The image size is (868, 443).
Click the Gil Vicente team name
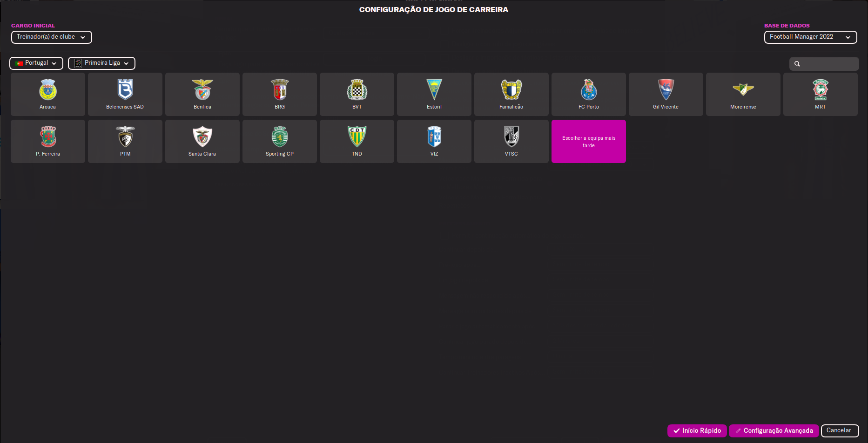pyautogui.click(x=666, y=107)
